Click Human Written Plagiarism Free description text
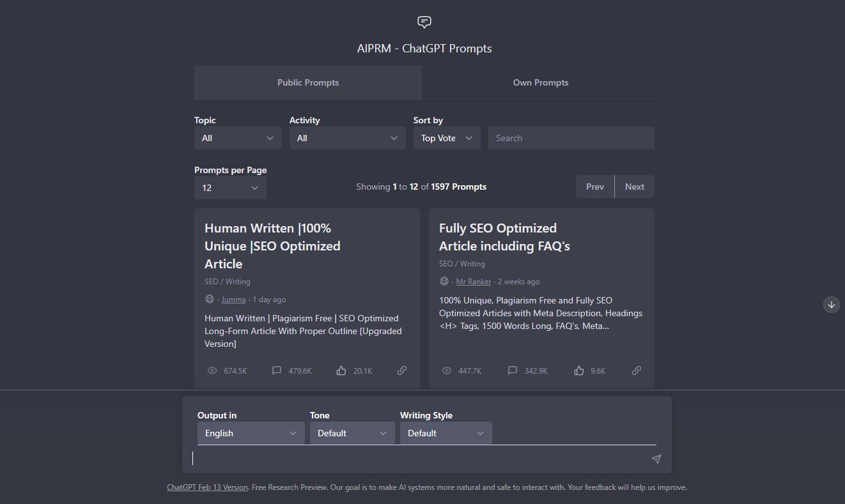Image resolution: width=845 pixels, height=504 pixels. tap(303, 331)
